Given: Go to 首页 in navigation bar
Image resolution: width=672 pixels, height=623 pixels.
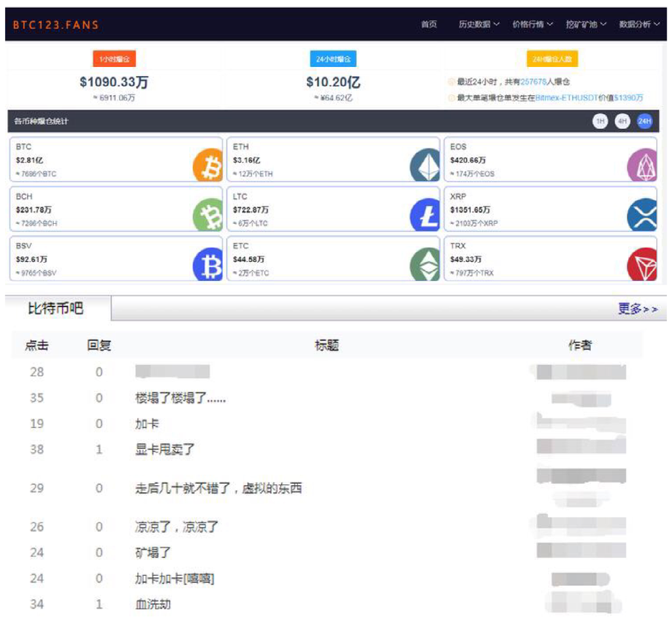Looking at the screenshot, I should coord(429,24).
